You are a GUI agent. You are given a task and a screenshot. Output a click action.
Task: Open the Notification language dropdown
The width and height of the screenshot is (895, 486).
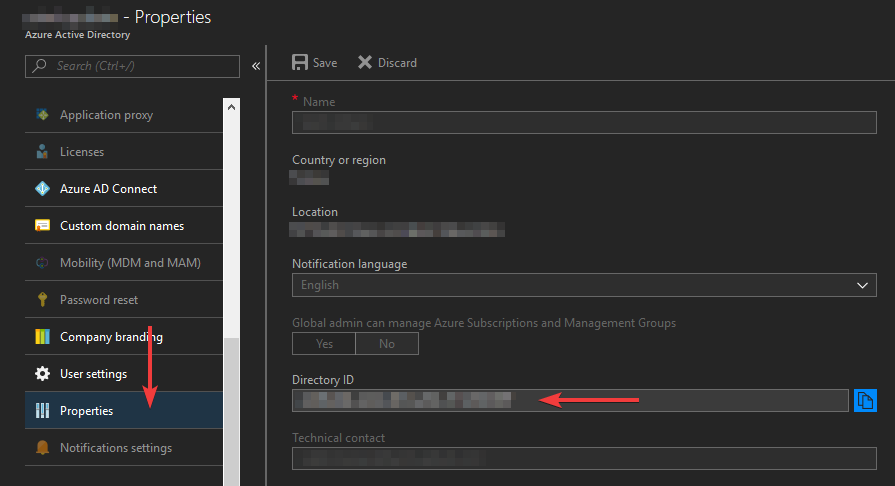tap(584, 285)
